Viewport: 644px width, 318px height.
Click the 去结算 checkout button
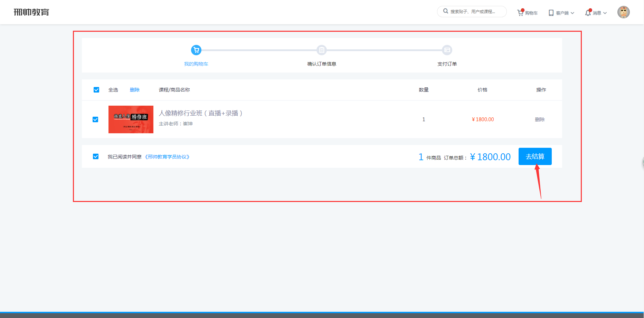pos(535,156)
